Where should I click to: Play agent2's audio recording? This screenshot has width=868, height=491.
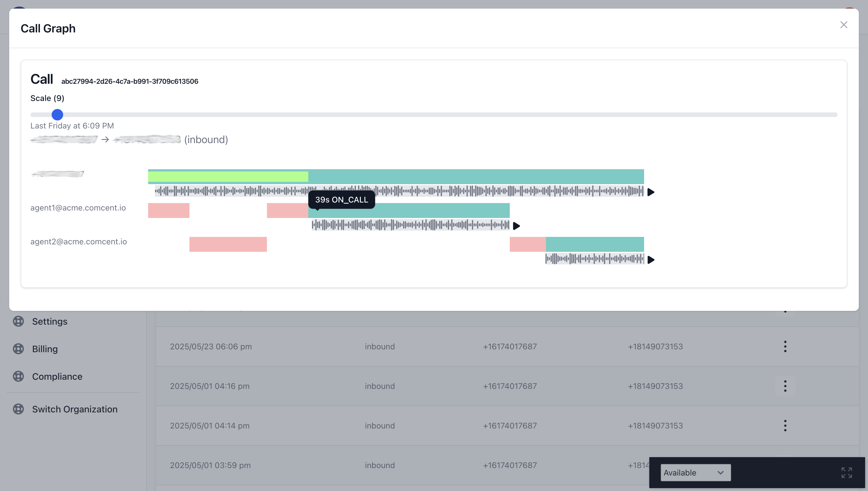[x=651, y=260]
